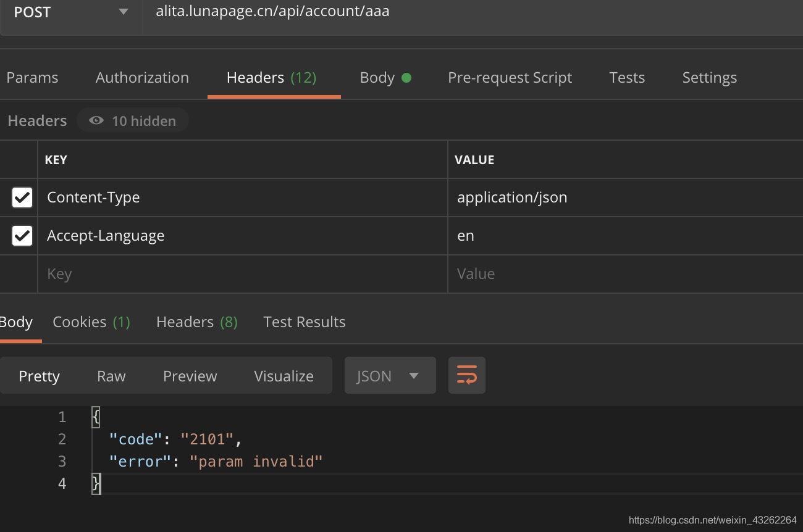Screen dimensions: 803x532
Task: Select the Headers (12) request tab
Action: pyautogui.click(x=272, y=78)
